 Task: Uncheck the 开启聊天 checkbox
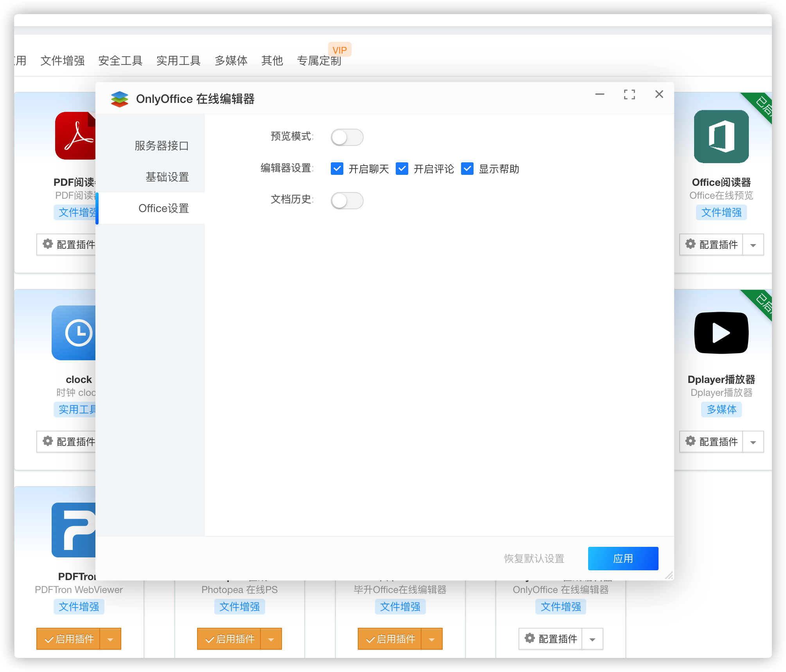point(337,169)
